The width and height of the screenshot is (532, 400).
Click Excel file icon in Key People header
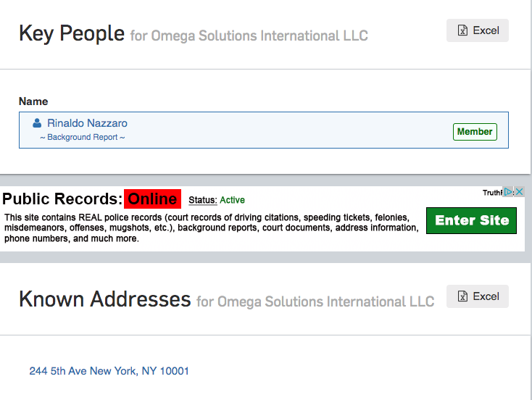[x=462, y=30]
